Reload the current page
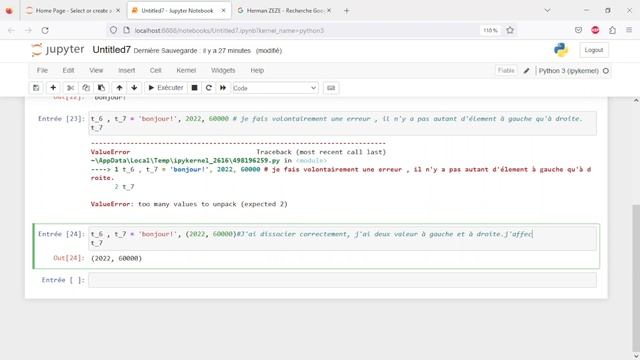Screen dimensions: 640x360 coord(45,30)
